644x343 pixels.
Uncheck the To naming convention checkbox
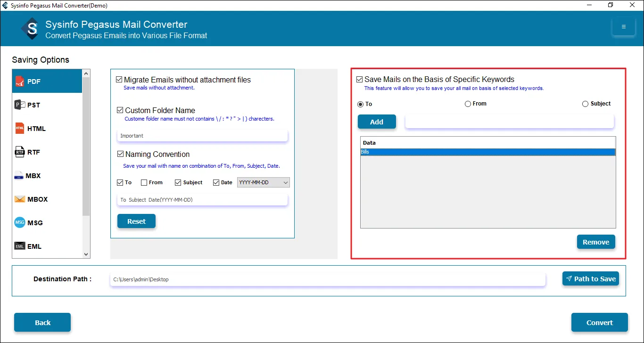click(x=120, y=182)
